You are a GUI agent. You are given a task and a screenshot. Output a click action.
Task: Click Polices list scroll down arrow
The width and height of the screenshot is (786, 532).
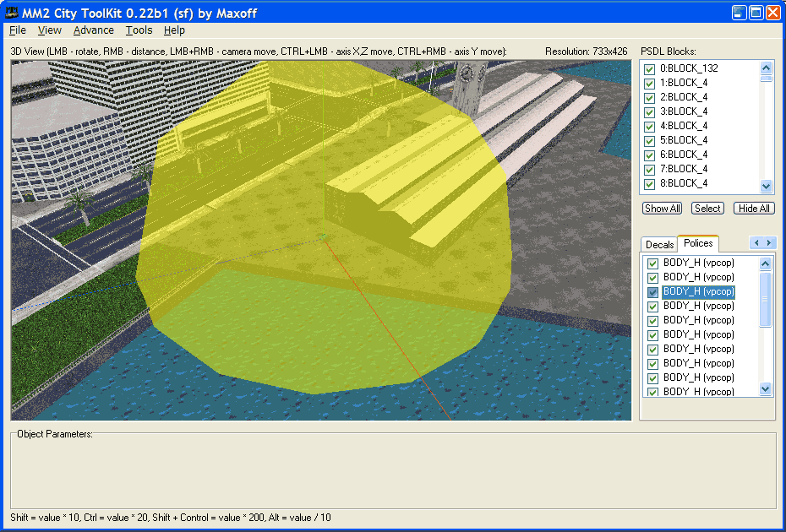pos(766,389)
